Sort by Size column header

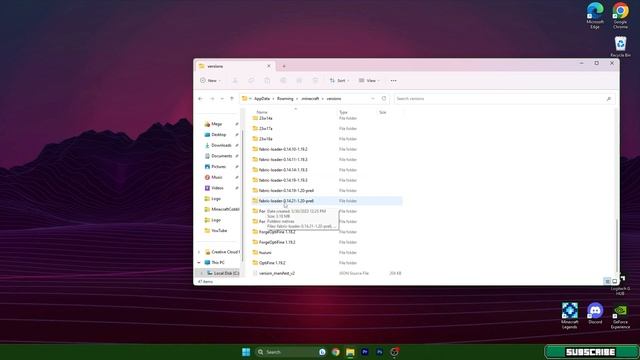(x=382, y=112)
